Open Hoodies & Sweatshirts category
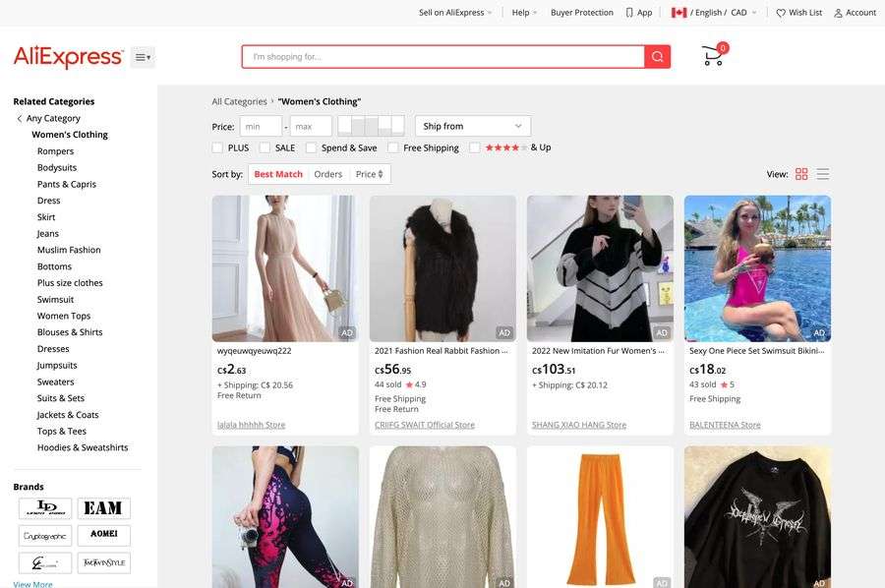885x588 pixels. 83,447
